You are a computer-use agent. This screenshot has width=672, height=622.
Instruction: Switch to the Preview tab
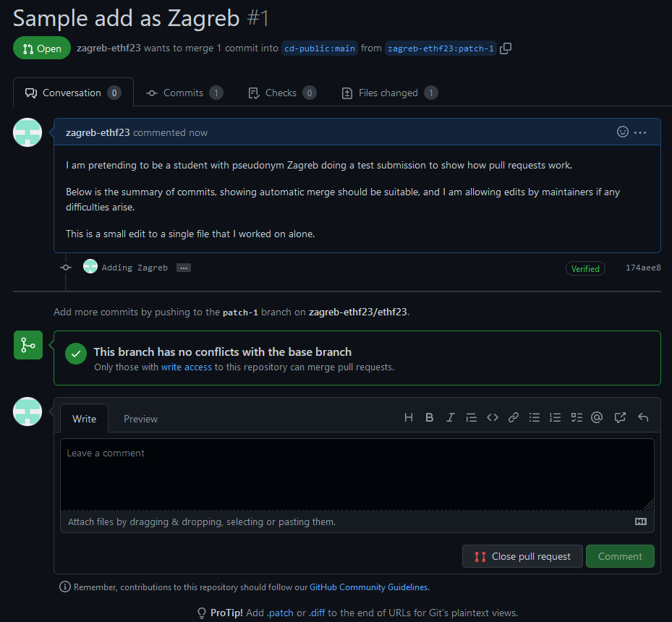click(140, 419)
